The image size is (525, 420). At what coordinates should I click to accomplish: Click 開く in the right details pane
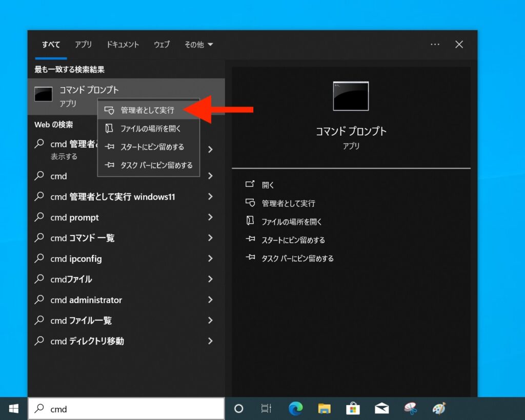(268, 185)
